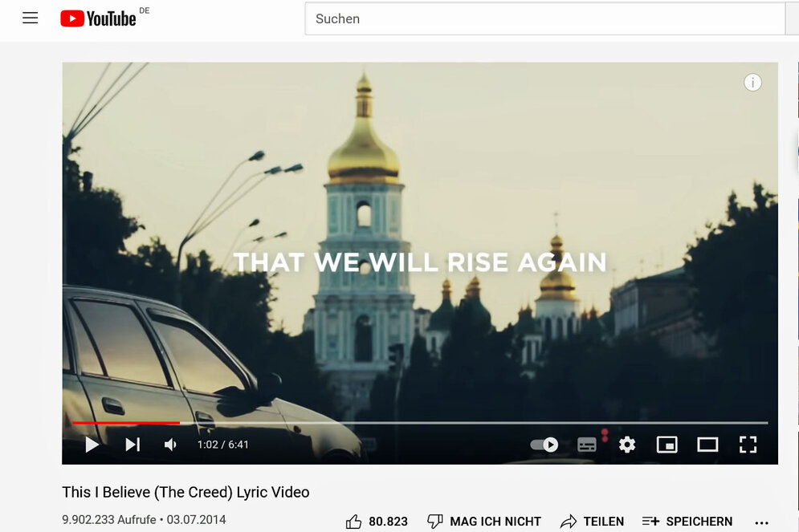The image size is (799, 532).
Task: Toggle subtitles in the player
Action: coord(587,445)
